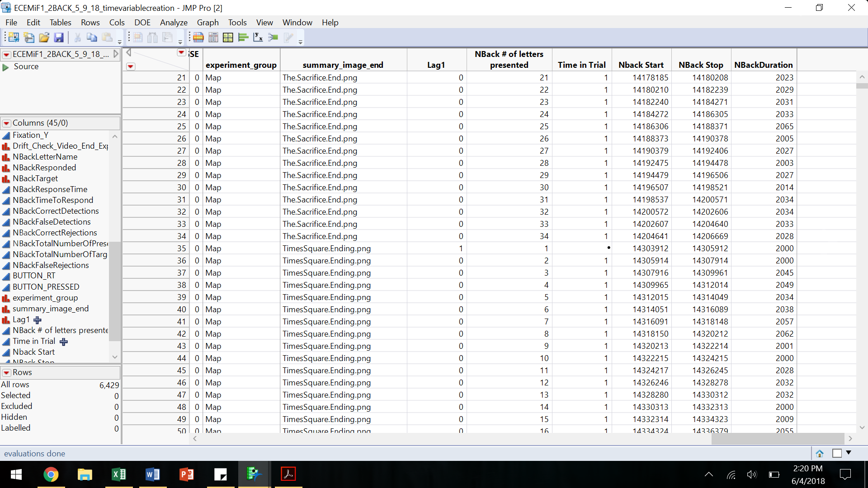This screenshot has height=488, width=868.
Task: Toggle the status bar window checkbox
Action: [x=837, y=453]
